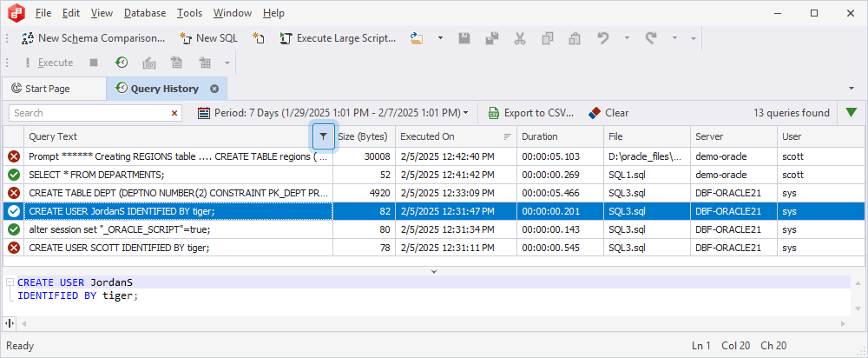Open the Period 7 Days dropdown
The image size is (868, 358).
(x=333, y=113)
